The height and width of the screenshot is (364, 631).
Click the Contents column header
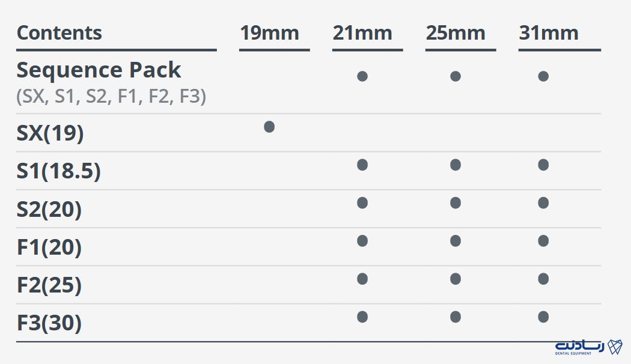point(59,32)
